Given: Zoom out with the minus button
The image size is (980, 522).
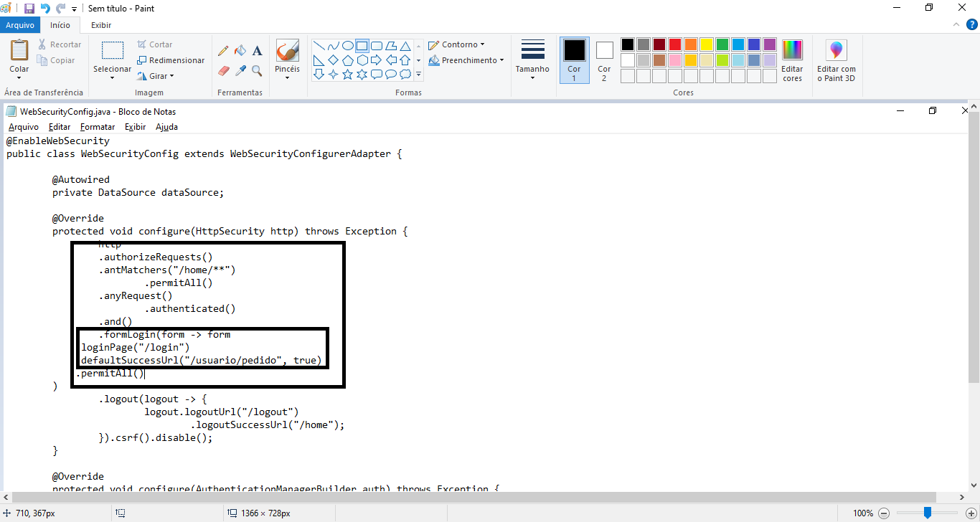Looking at the screenshot, I should click(884, 513).
